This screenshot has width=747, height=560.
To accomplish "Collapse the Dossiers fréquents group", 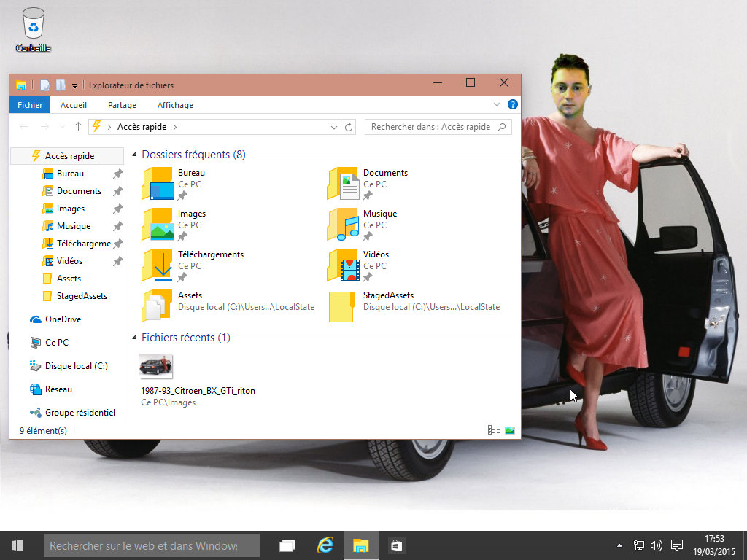I will (x=134, y=155).
